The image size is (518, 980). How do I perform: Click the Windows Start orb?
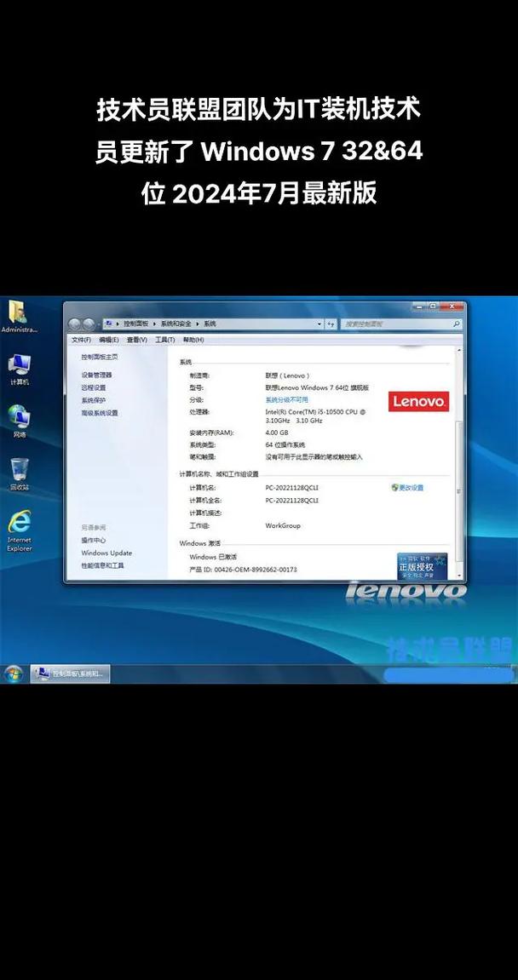pyautogui.click(x=14, y=673)
